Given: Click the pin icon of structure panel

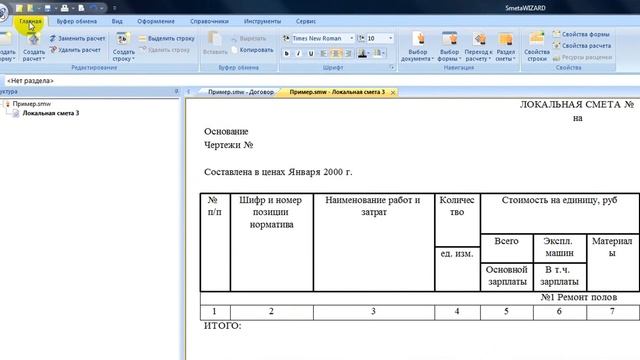Looking at the screenshot, I should (176, 91).
